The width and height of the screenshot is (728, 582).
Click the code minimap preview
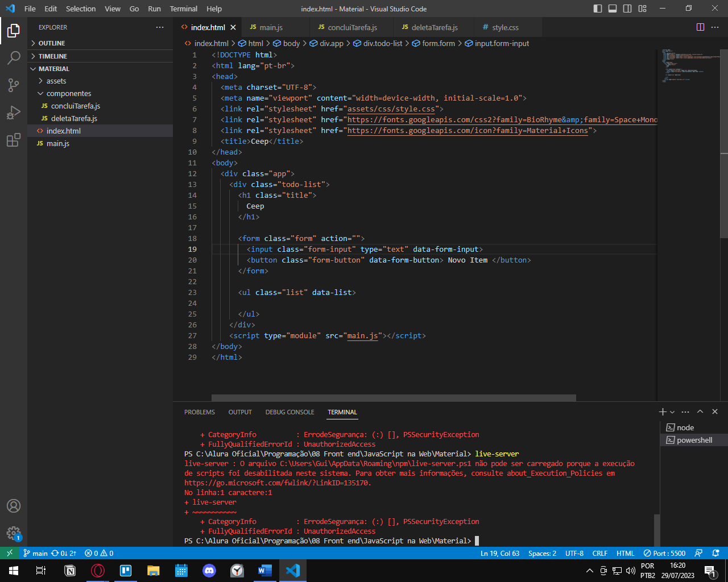[688, 65]
